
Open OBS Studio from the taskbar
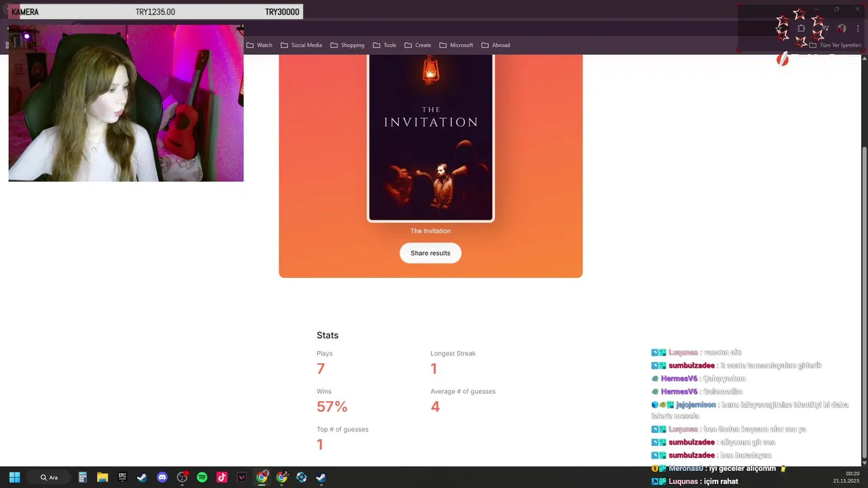click(182, 477)
